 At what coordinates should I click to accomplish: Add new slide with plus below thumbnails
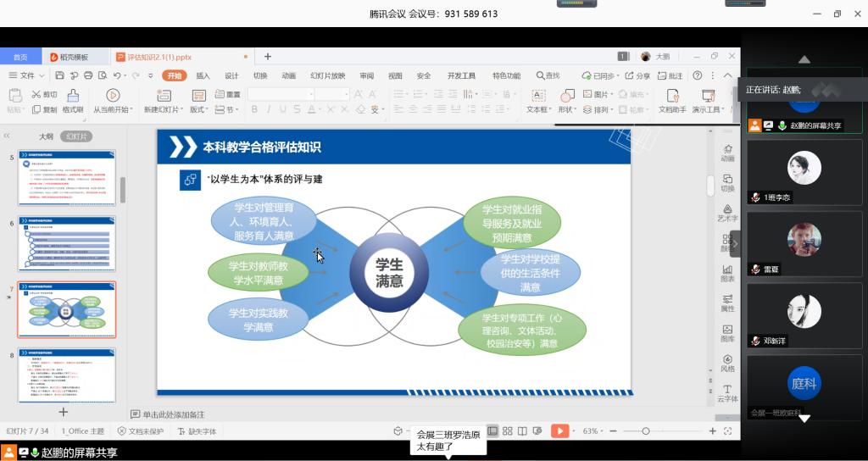pyautogui.click(x=63, y=413)
